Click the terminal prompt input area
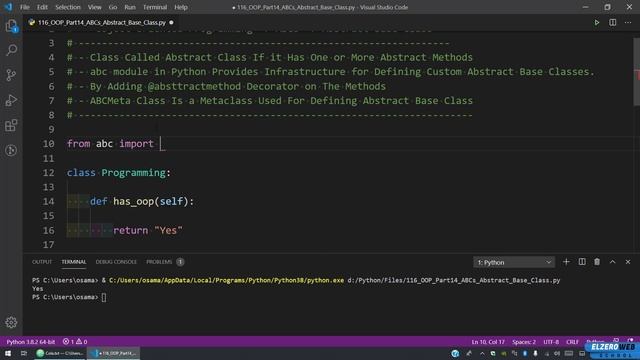This screenshot has width=640, height=360. 104,297
